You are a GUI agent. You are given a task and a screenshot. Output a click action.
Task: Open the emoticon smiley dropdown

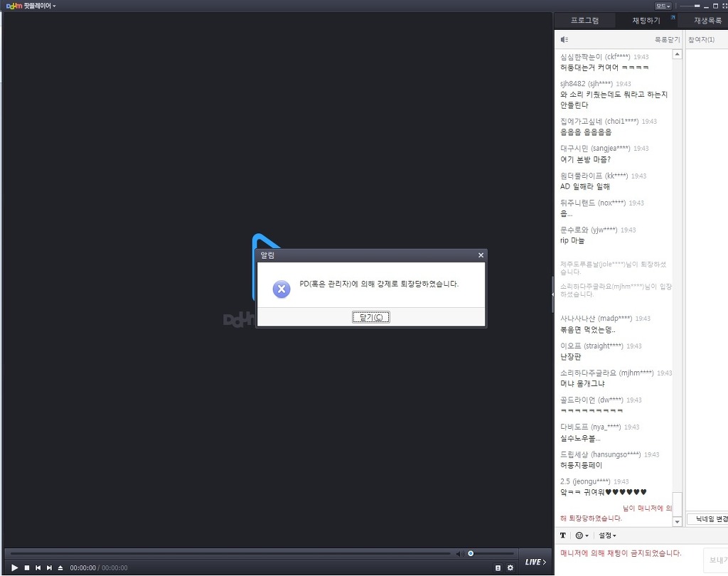(582, 535)
